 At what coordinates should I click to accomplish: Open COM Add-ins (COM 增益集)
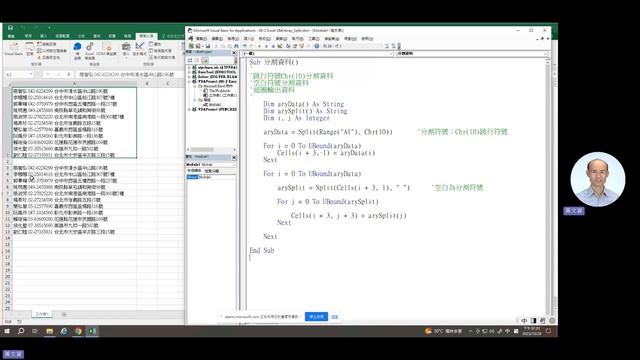tap(107, 49)
